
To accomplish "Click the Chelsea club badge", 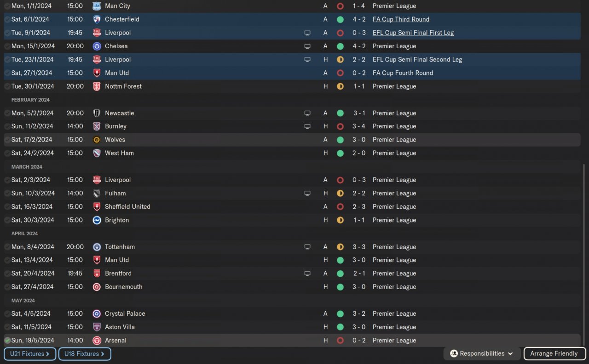I will [x=97, y=46].
